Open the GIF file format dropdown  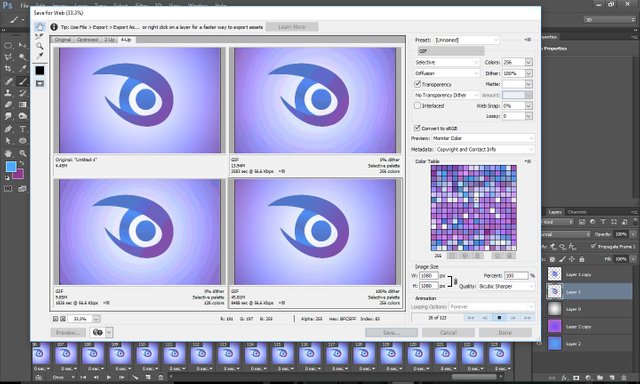(451, 51)
